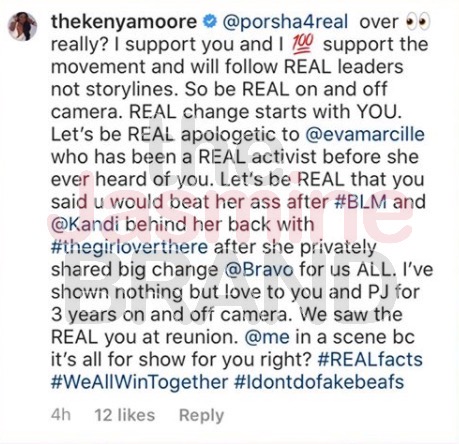Open the @evamarcille mention

tap(365, 135)
